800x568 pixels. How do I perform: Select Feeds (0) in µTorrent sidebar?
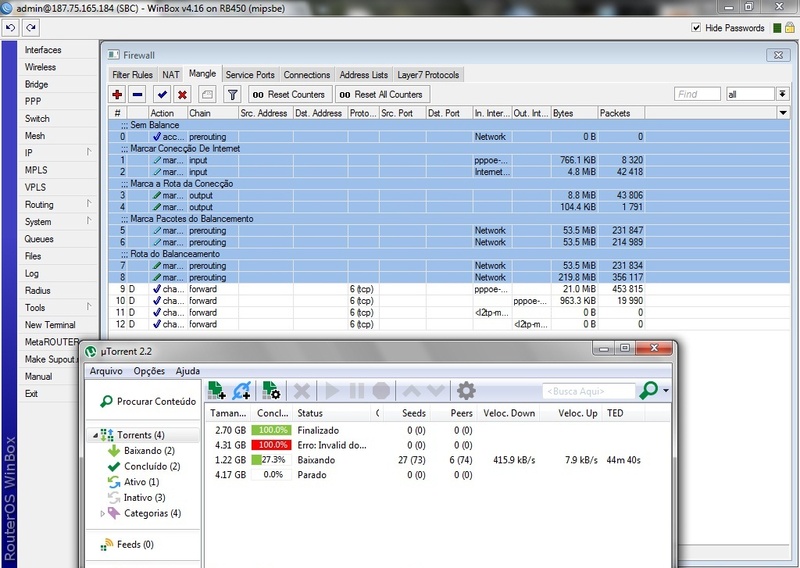tap(135, 545)
